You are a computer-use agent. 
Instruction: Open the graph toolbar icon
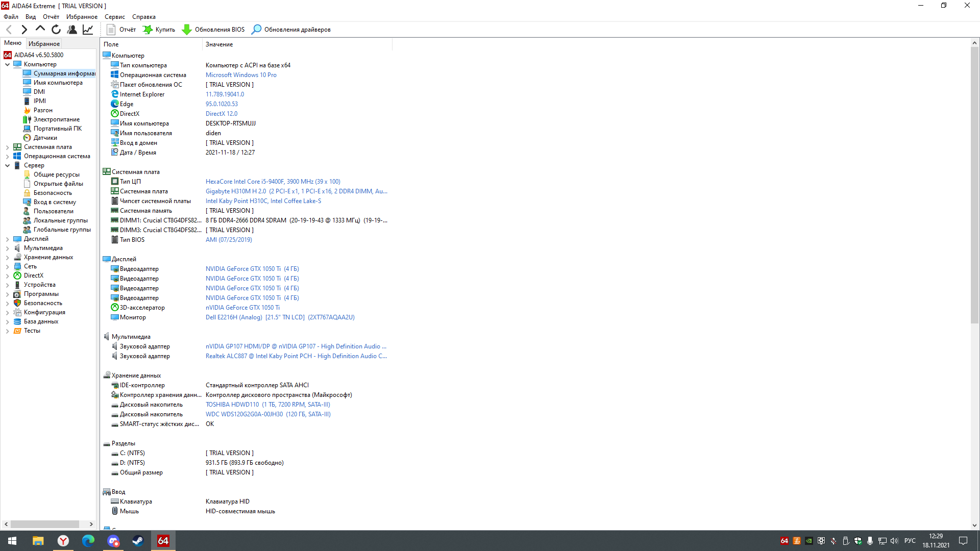click(88, 30)
